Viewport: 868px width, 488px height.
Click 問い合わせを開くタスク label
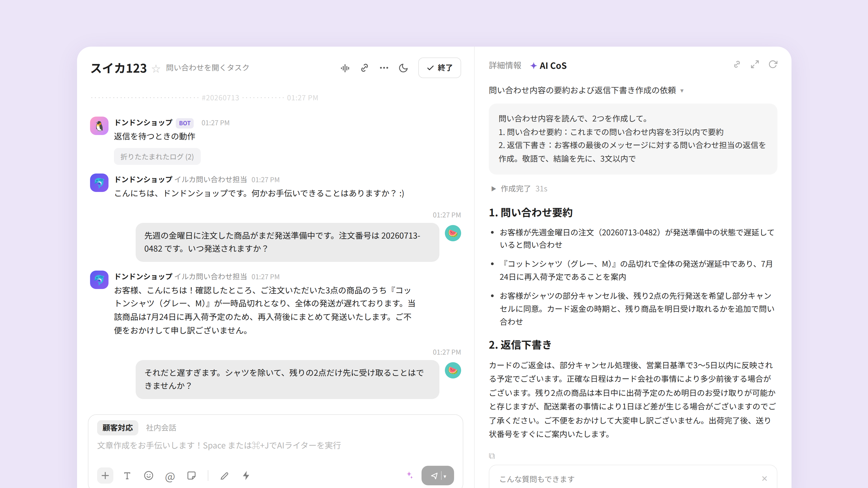[x=208, y=68]
